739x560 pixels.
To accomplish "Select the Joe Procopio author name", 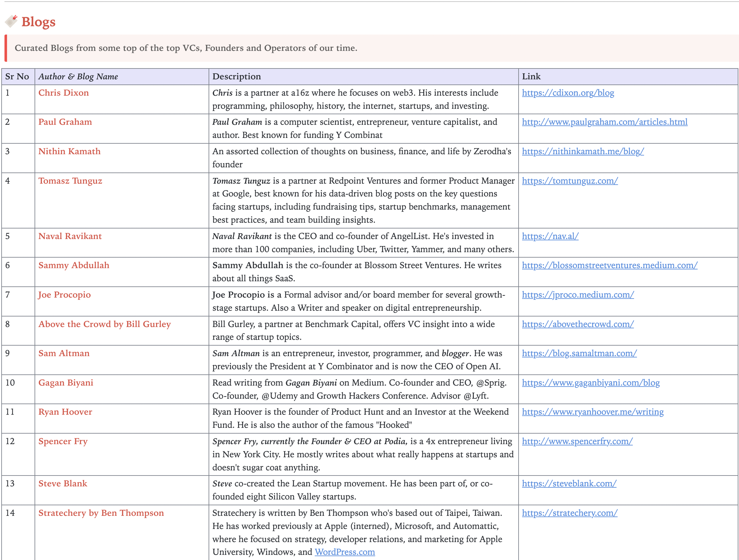I will [x=64, y=294].
